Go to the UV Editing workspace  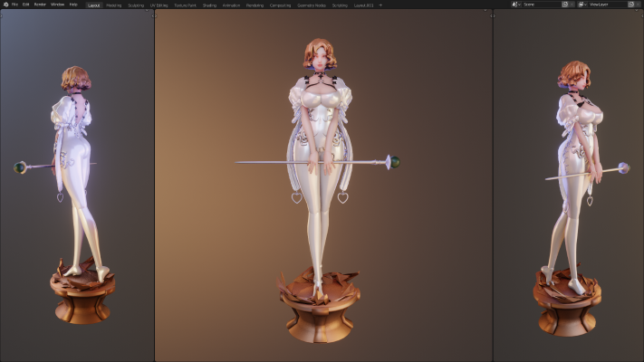[159, 5]
